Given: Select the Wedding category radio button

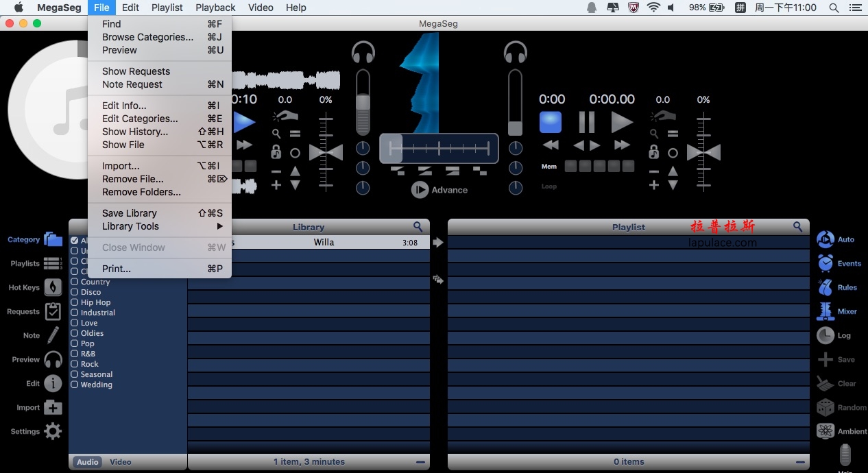Looking at the screenshot, I should (x=75, y=385).
